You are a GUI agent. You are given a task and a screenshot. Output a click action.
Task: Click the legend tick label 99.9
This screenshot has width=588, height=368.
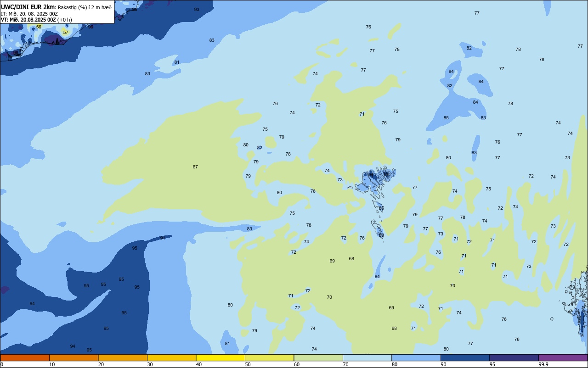coord(543,364)
